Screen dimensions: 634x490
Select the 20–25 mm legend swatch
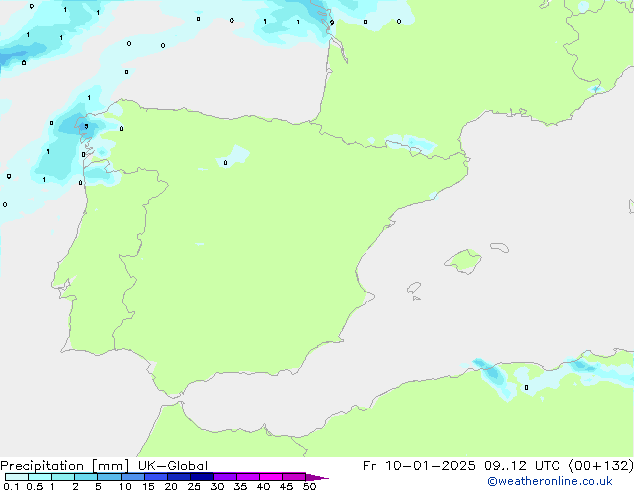click(179, 477)
